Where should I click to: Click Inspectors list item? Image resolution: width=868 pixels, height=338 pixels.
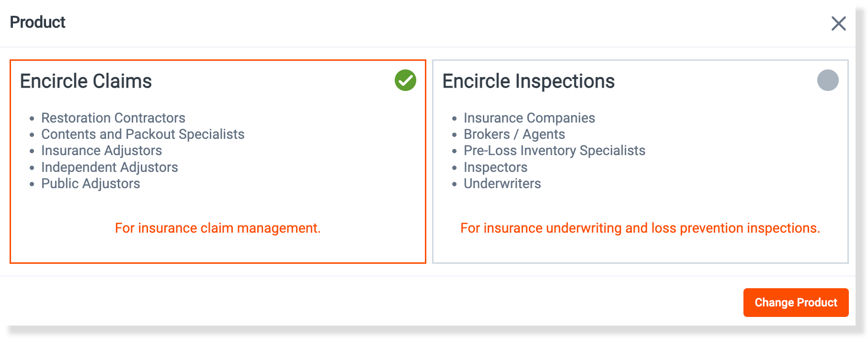(x=495, y=167)
